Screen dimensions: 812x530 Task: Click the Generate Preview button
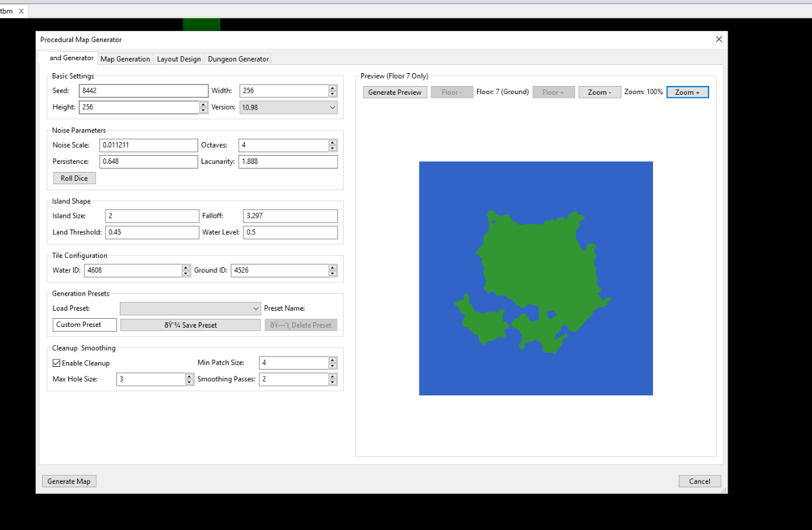(394, 92)
